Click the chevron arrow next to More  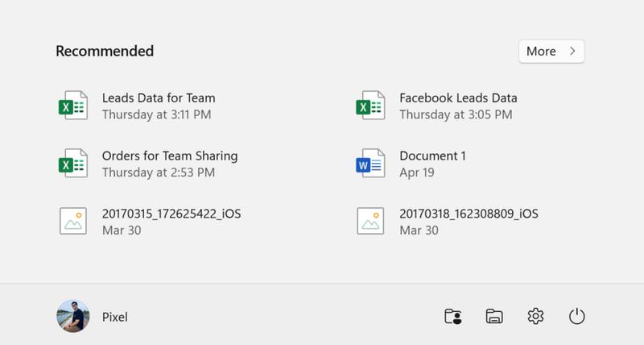click(572, 51)
